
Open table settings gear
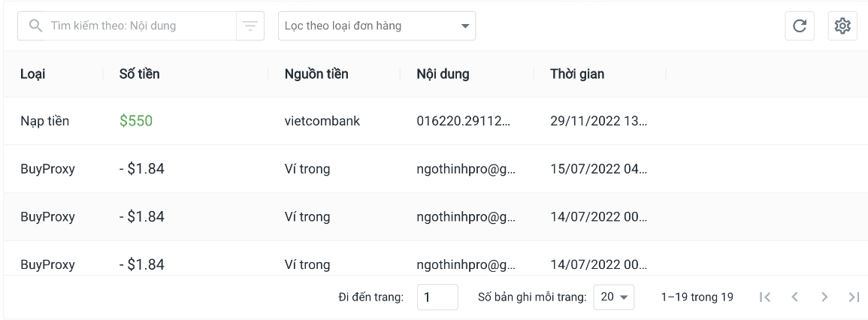pyautogui.click(x=842, y=26)
